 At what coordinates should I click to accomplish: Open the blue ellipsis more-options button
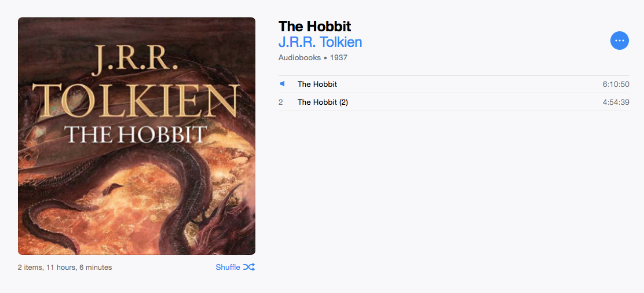pos(619,41)
